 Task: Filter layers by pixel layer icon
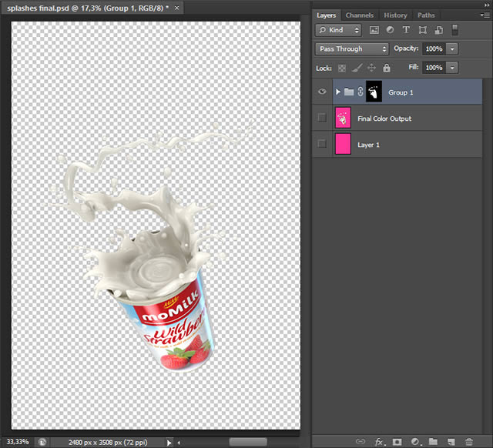(x=374, y=30)
